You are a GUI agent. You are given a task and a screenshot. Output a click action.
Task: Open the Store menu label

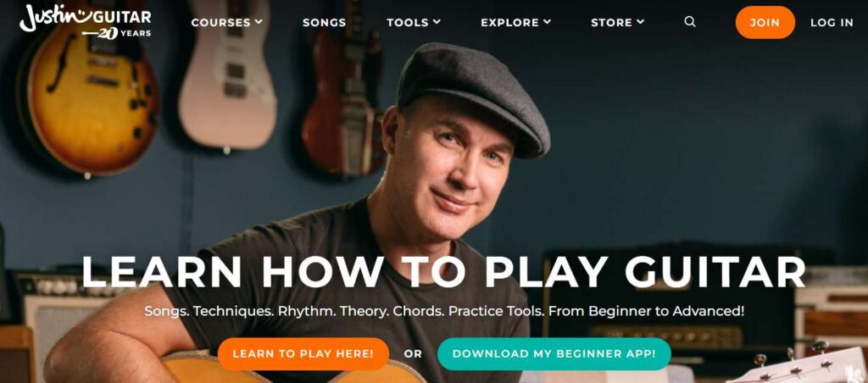612,23
